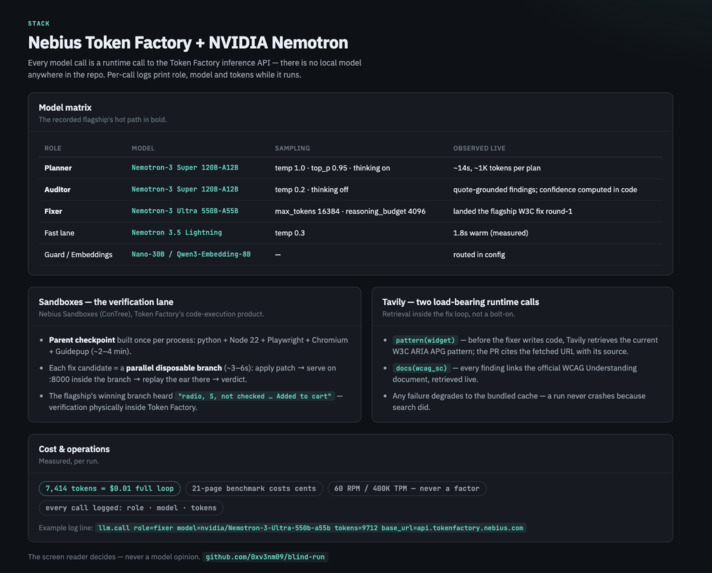This screenshot has height=573, width=712.
Task: Click the 'SAMPLING' column header
Action: coord(292,148)
